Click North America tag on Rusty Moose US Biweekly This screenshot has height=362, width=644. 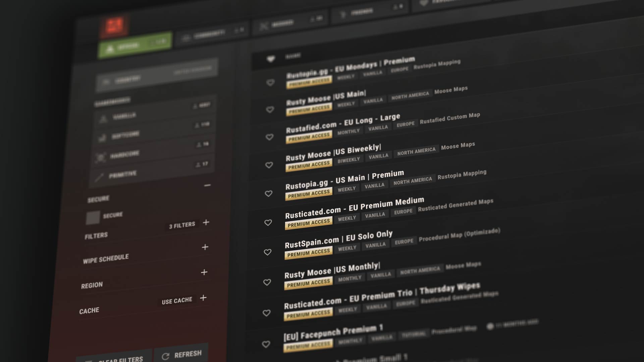point(416,151)
